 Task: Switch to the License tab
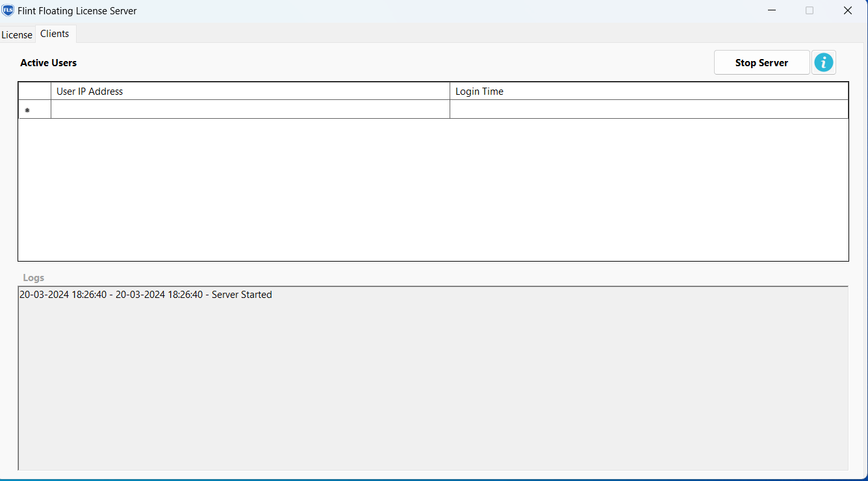17,34
